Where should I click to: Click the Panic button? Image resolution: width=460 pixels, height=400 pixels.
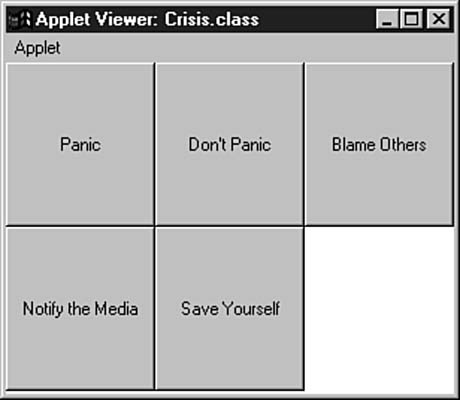coord(80,144)
